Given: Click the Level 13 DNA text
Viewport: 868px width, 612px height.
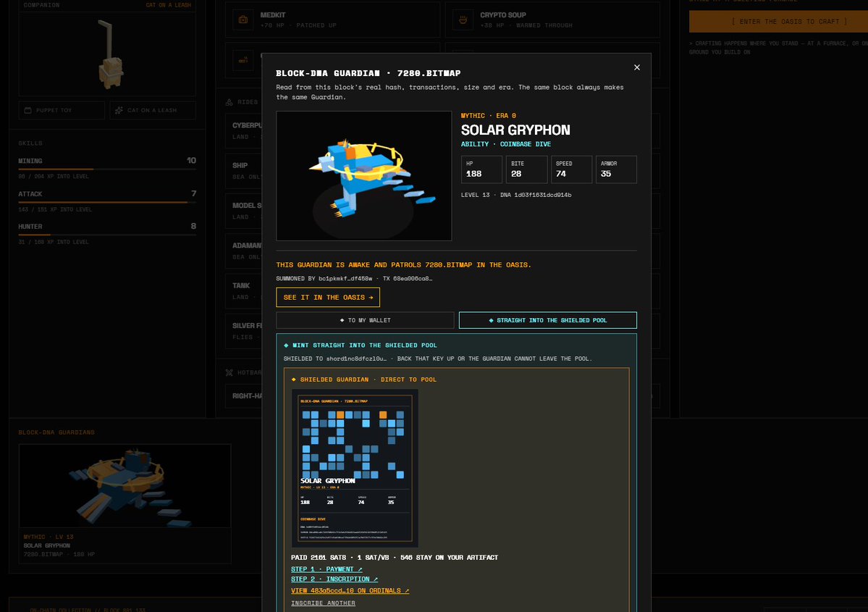Looking at the screenshot, I should point(516,195).
